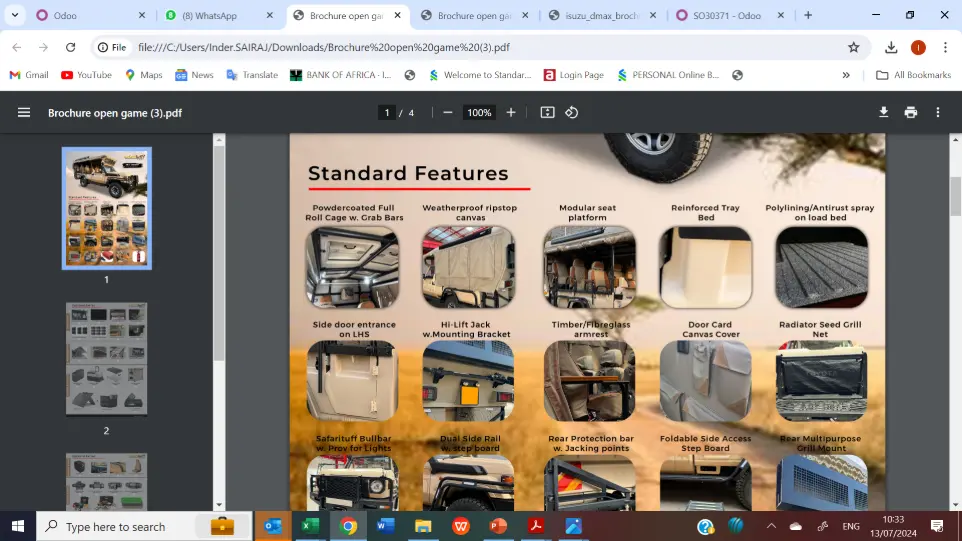The height and width of the screenshot is (541, 962).
Task: Click the zoom in plus icon
Action: click(x=511, y=113)
